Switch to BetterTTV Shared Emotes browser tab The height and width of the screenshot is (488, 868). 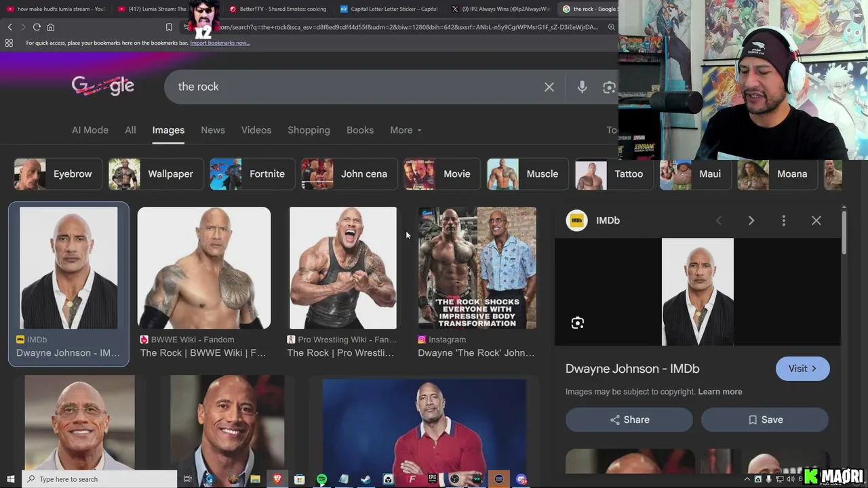tap(278, 9)
